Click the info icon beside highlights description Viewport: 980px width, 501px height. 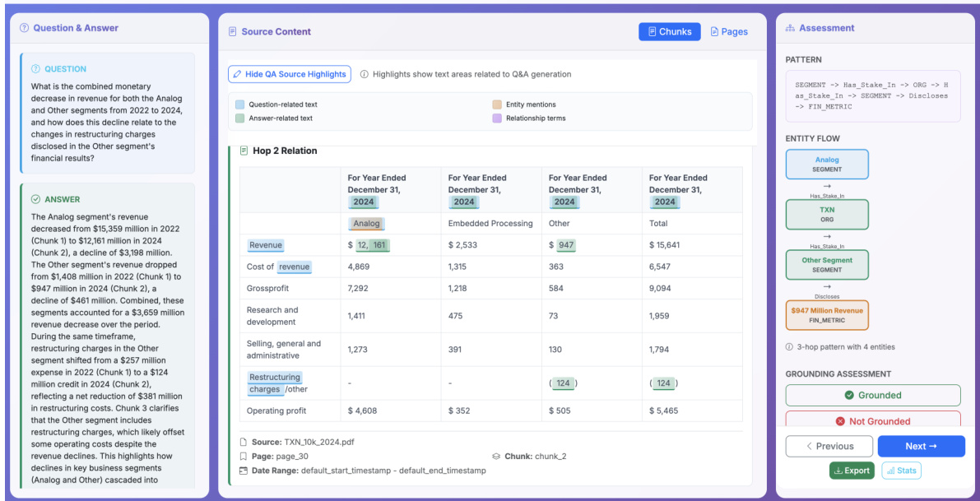point(365,74)
